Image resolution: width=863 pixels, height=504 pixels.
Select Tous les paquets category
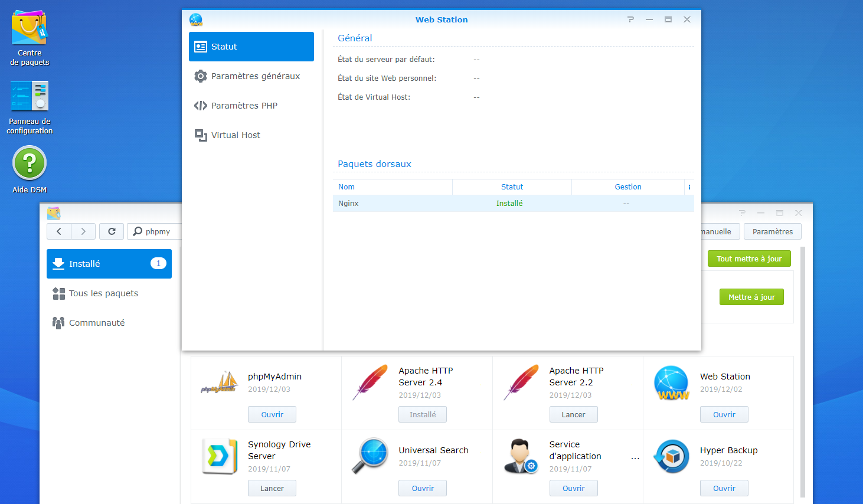tap(109, 293)
